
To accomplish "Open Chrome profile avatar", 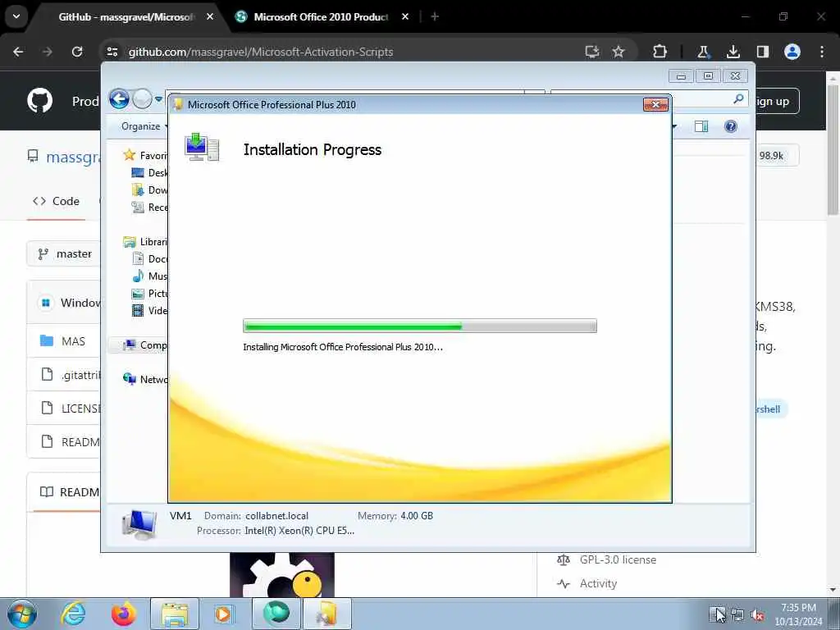I will 792,52.
